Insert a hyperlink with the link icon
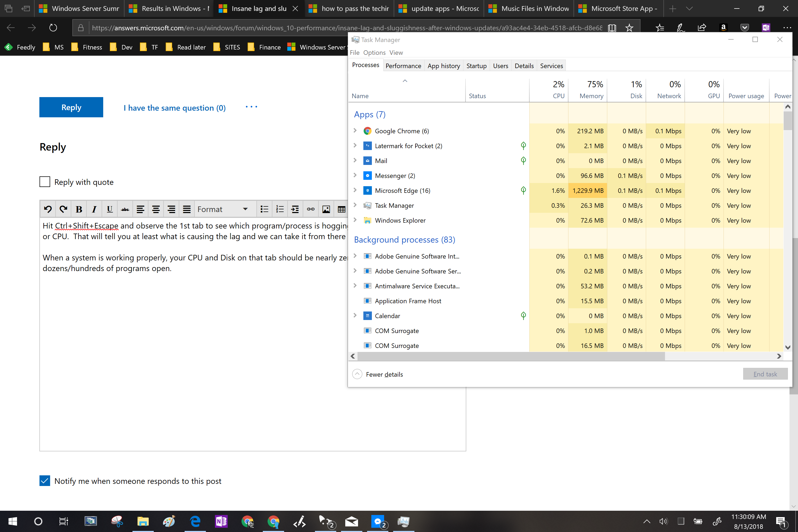Image resolution: width=798 pixels, height=532 pixels. pos(311,209)
